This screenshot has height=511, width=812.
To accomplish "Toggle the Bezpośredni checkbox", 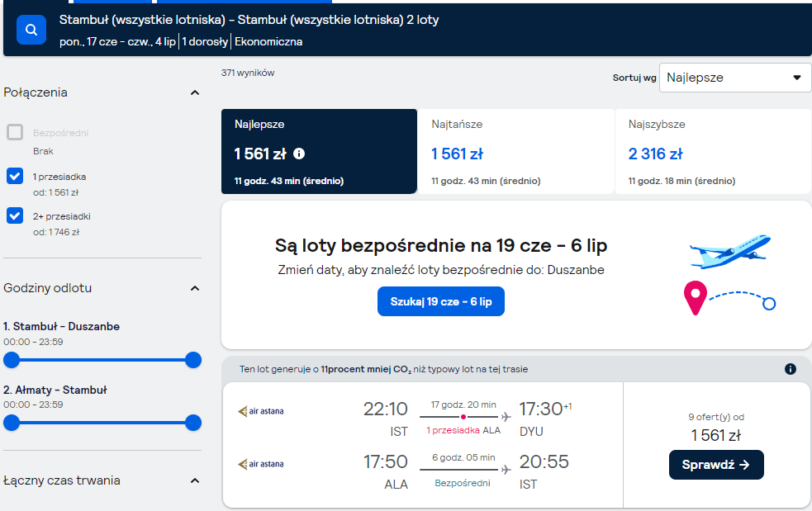I will click(x=15, y=133).
